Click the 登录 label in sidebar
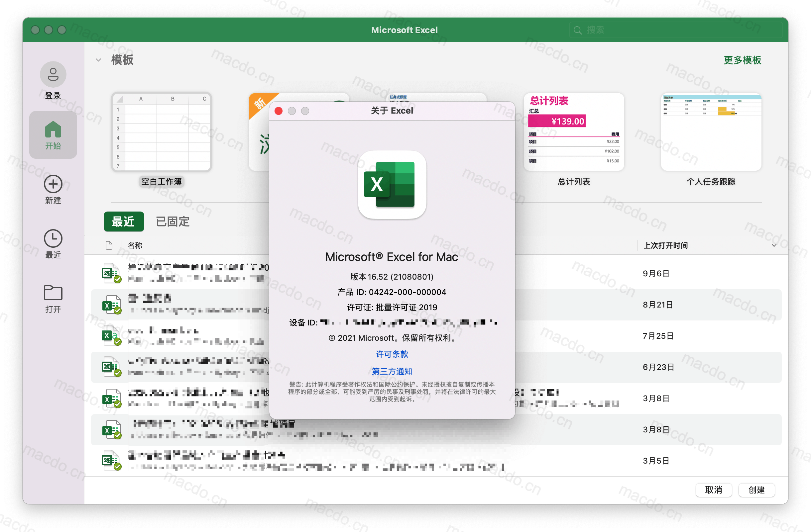This screenshot has height=532, width=811. coord(53,96)
